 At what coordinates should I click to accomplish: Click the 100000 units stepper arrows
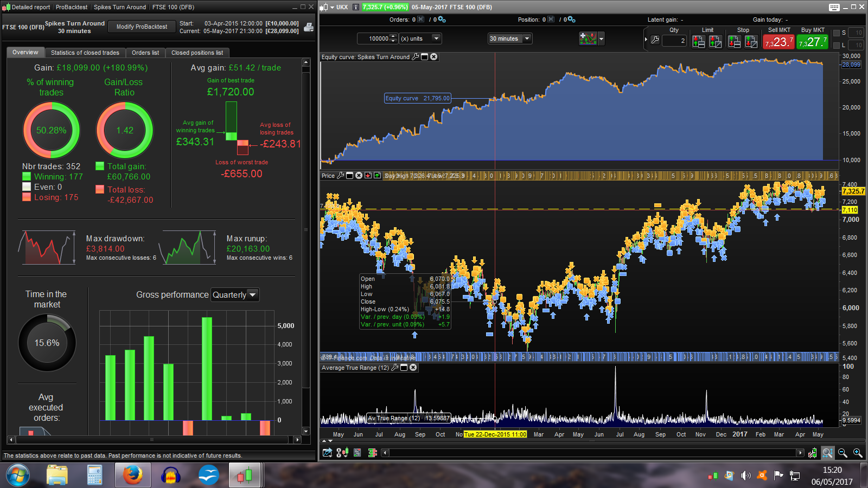point(393,38)
